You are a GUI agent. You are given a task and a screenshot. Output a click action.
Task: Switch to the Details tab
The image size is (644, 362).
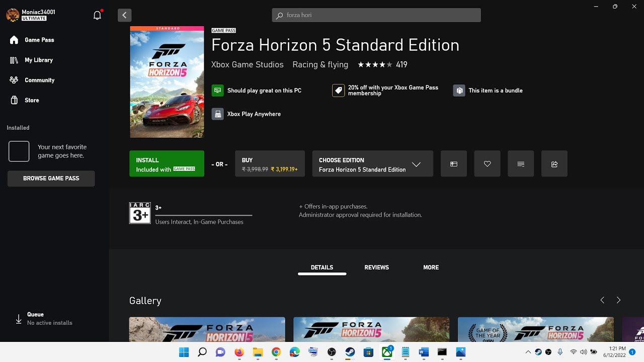point(322,267)
